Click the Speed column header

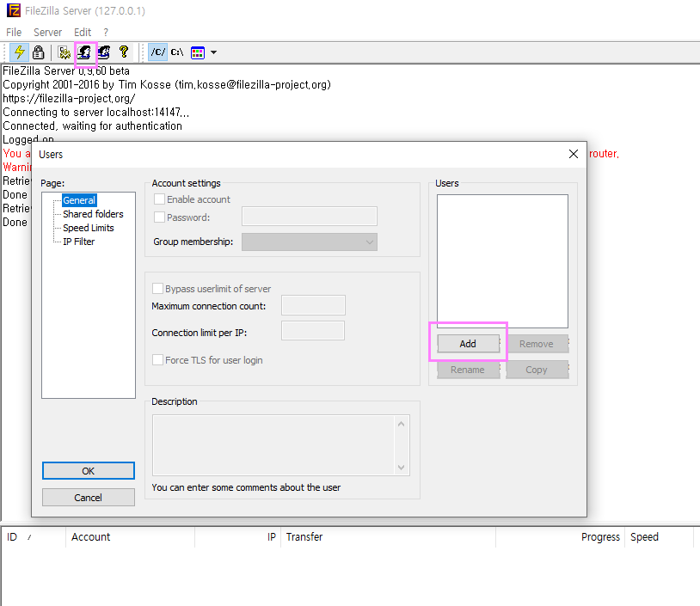660,537
